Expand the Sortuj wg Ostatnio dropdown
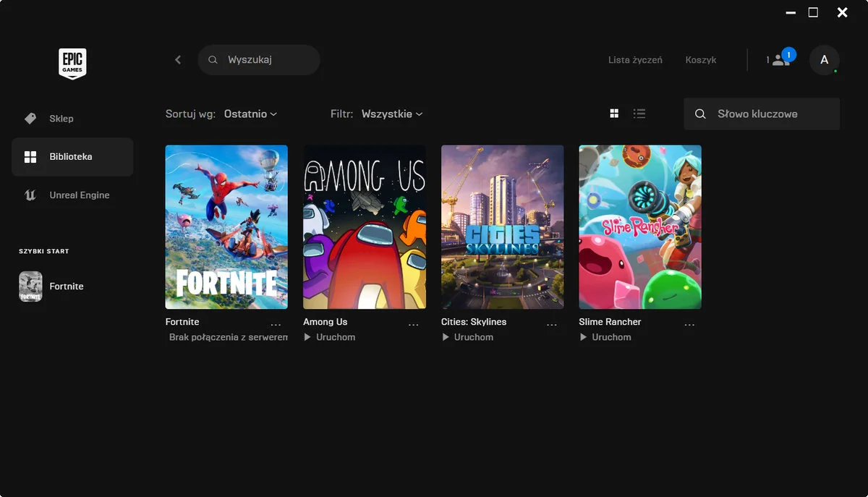Viewport: 868px width, 497px height. [250, 114]
